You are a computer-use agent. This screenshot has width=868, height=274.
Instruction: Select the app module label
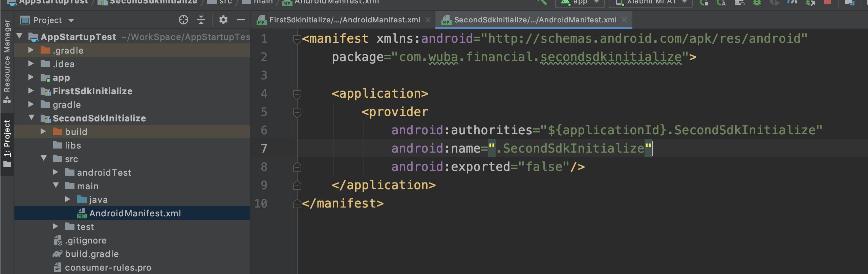pyautogui.click(x=61, y=78)
